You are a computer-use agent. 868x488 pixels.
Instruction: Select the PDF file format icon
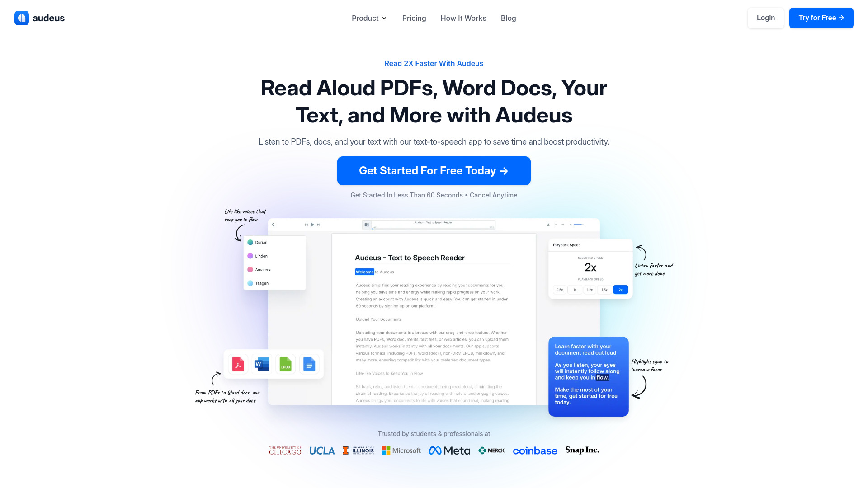(238, 364)
